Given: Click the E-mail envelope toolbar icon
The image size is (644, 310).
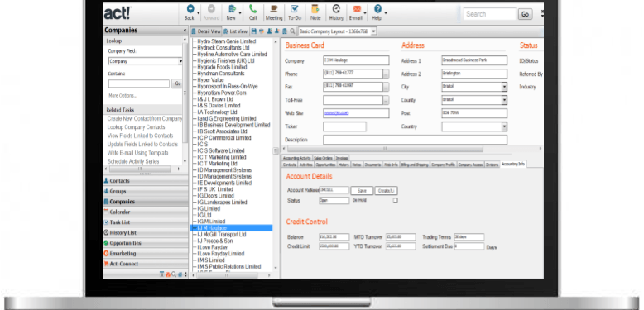Looking at the screenshot, I should [357, 9].
